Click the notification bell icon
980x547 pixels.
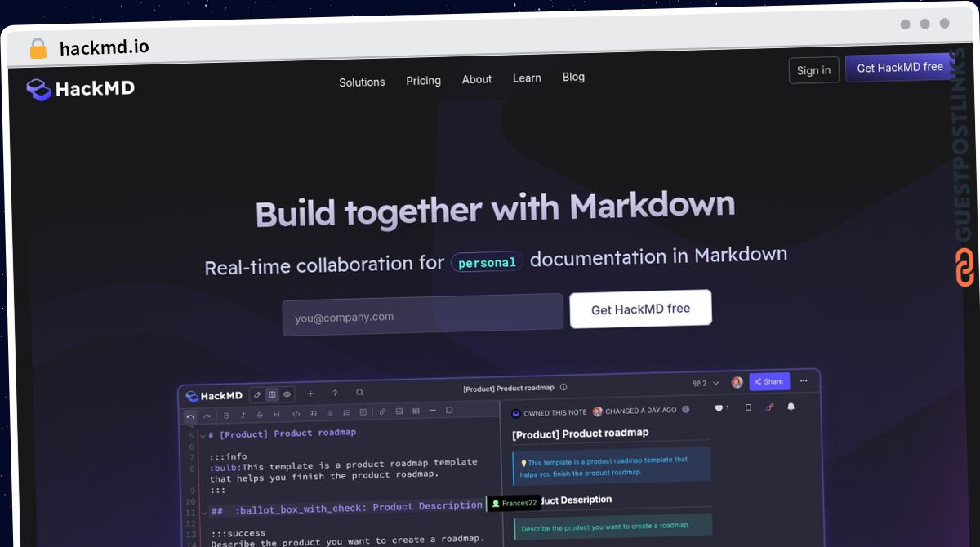(x=791, y=407)
